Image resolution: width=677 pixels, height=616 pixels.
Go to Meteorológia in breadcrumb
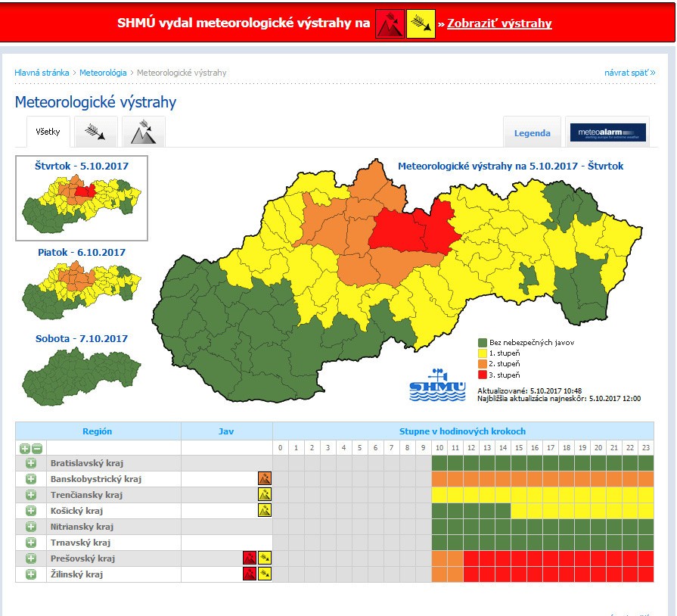coord(103,73)
